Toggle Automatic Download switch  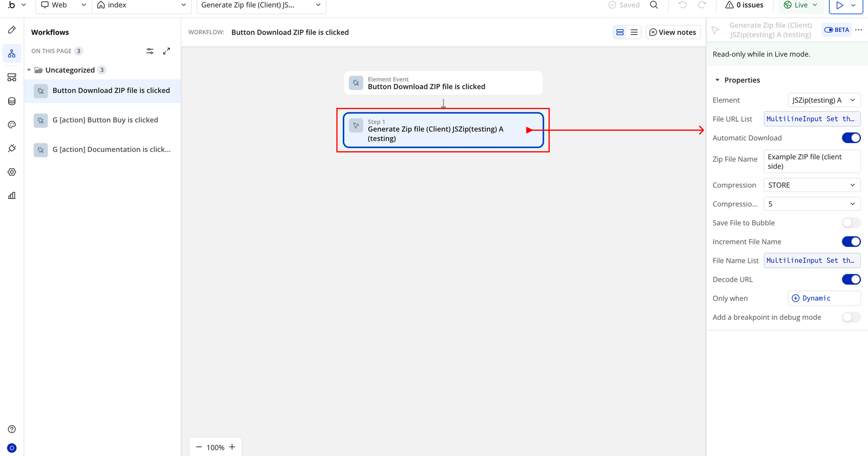click(851, 138)
